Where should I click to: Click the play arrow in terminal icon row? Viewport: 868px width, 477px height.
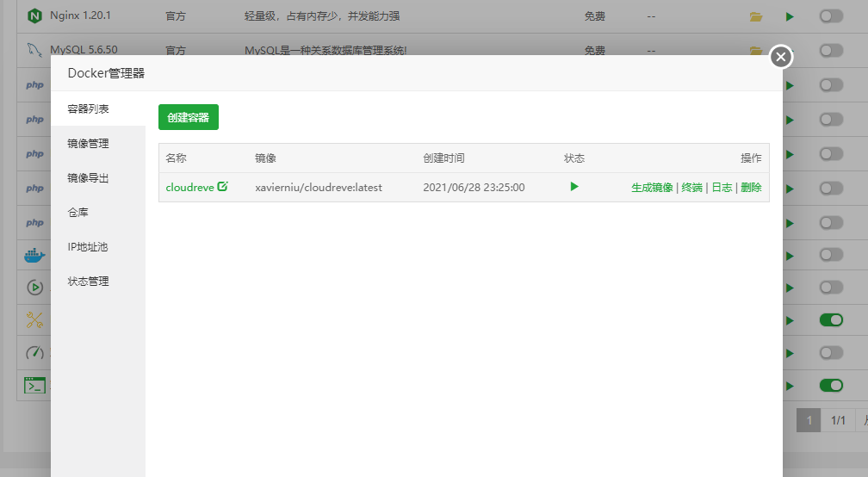coord(790,386)
